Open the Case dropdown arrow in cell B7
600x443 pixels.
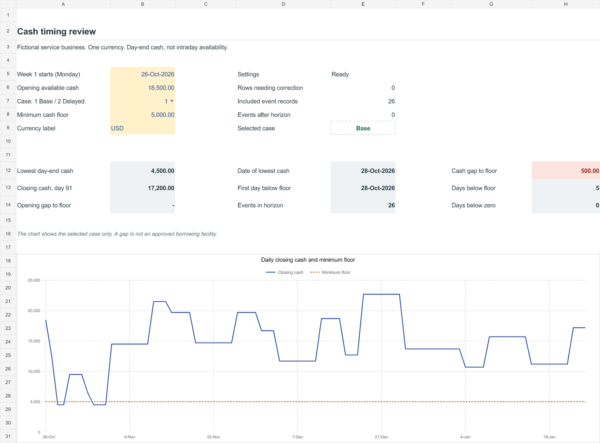172,101
